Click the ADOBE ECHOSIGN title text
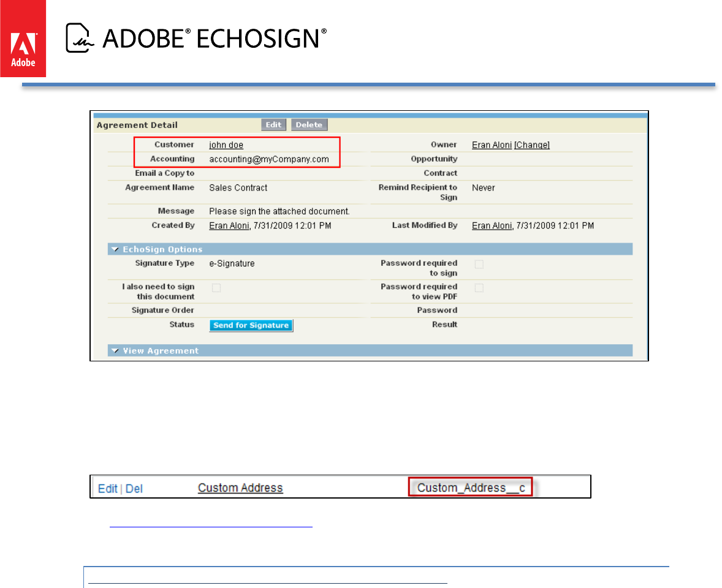This screenshot has width=722, height=588. pos(215,38)
